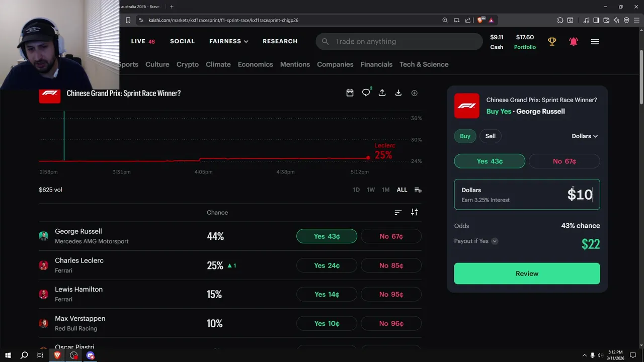Select No 67¢ for George Russell row
The image size is (644, 362).
click(x=391, y=236)
